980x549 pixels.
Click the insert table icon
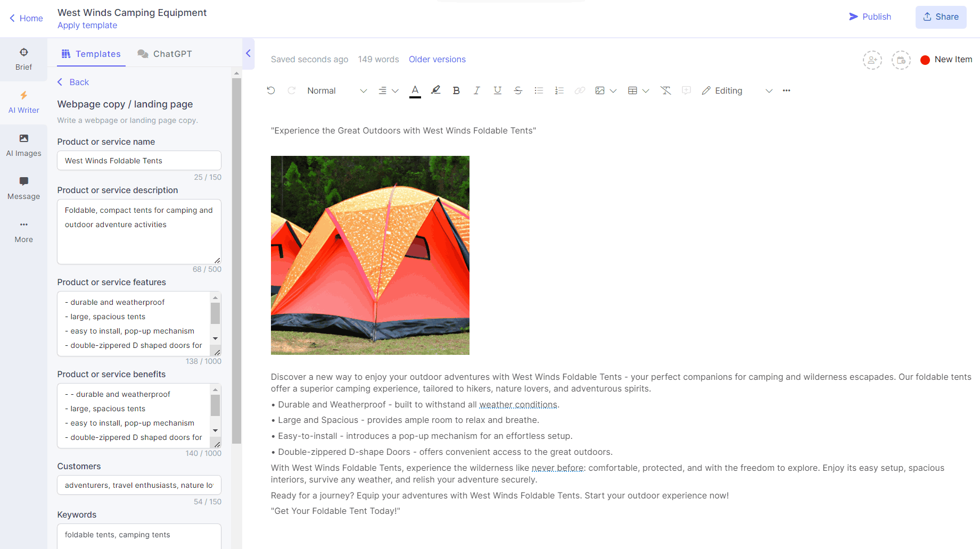click(632, 90)
